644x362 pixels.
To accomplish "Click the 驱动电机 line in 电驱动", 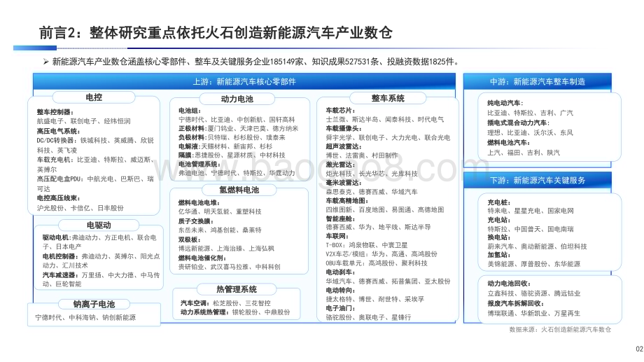I will pyautogui.click(x=99, y=242).
